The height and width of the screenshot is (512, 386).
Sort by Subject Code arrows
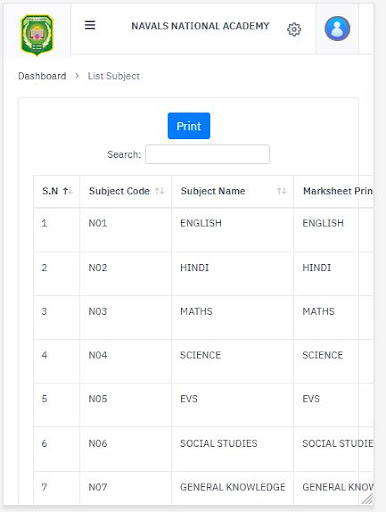(160, 191)
